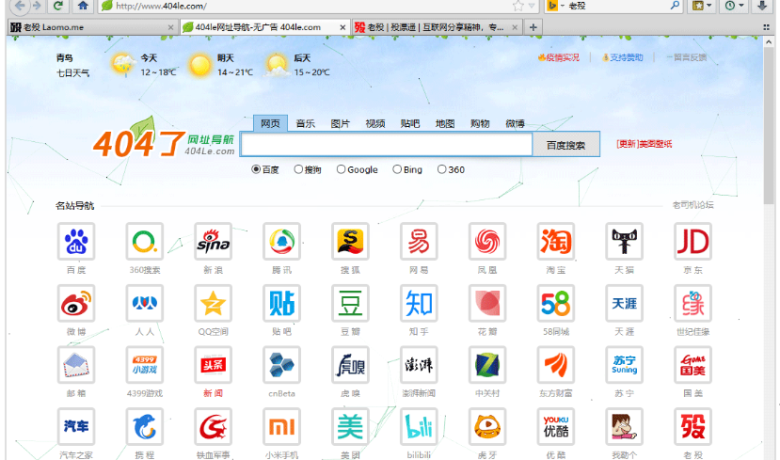The image size is (780, 460).
Task: Bookmark page with star icon
Action: click(x=518, y=6)
